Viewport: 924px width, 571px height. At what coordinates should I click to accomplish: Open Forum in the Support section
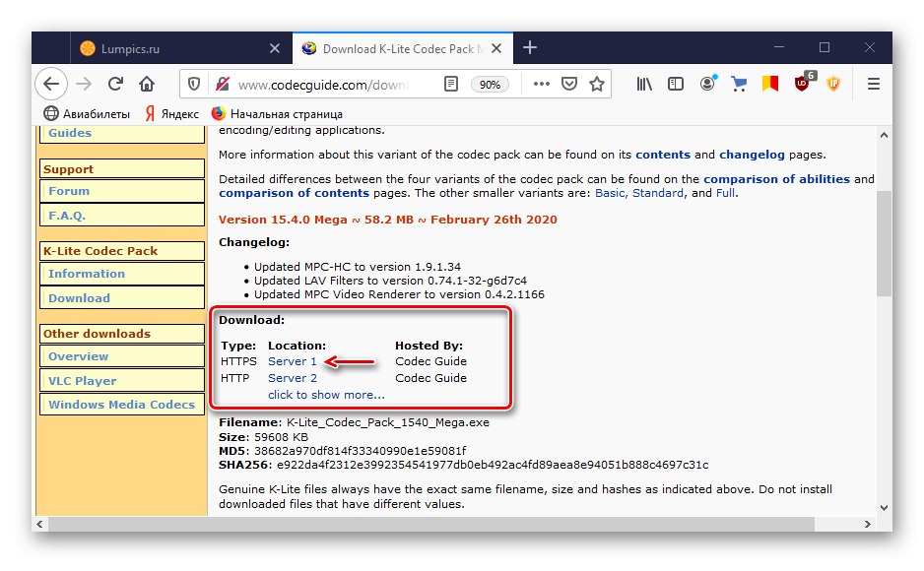[122, 191]
